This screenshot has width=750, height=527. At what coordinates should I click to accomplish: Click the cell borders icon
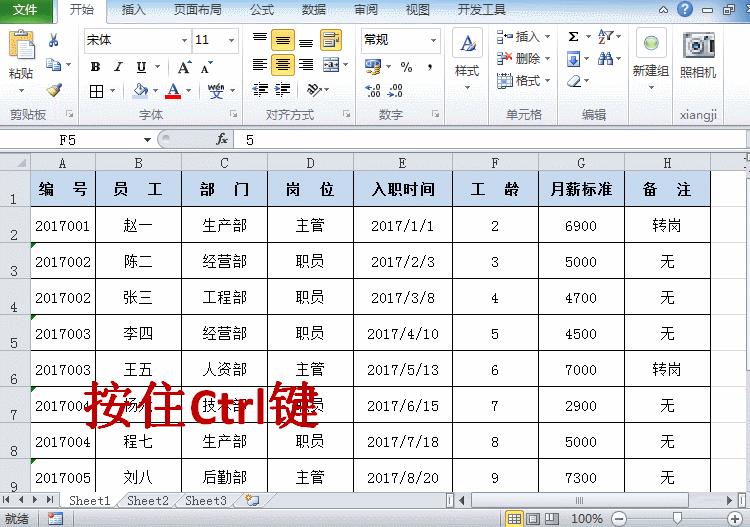point(97,91)
